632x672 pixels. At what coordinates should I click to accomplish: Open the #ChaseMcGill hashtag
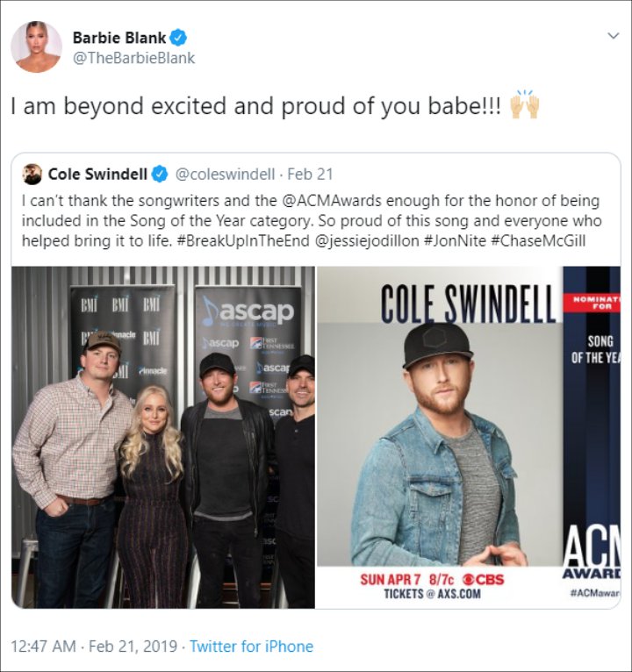tap(538, 241)
